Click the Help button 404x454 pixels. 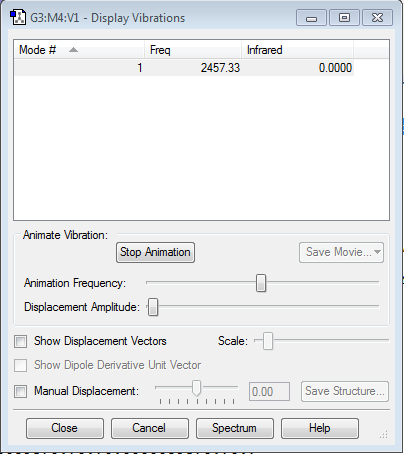tap(320, 428)
